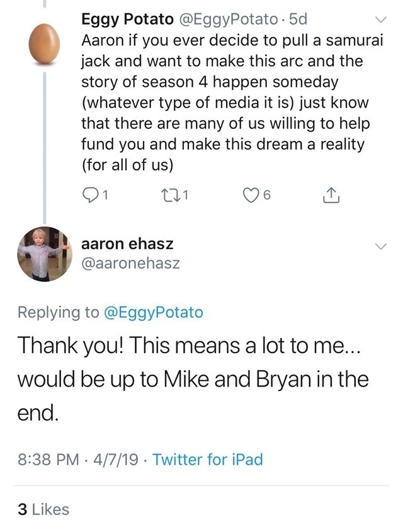The width and height of the screenshot is (403, 532).
Task: Expand options chevron on Eggy Potato's tweet
Action: (380, 19)
